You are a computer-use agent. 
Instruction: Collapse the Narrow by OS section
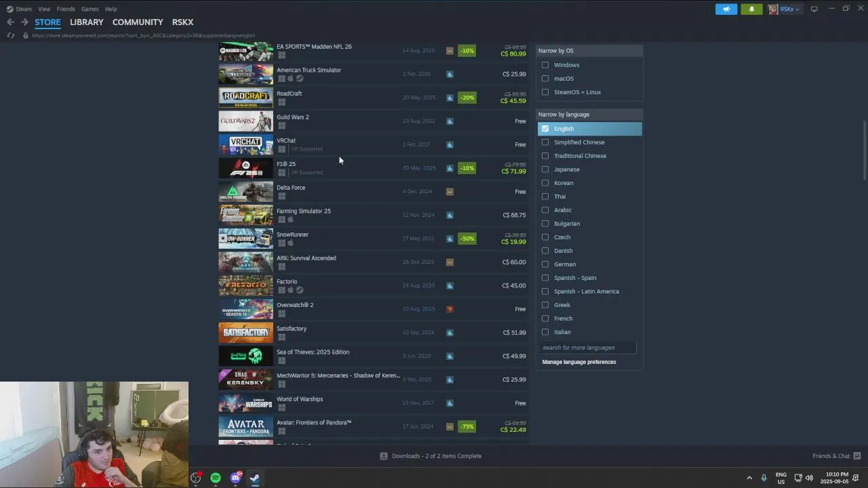[x=589, y=51]
